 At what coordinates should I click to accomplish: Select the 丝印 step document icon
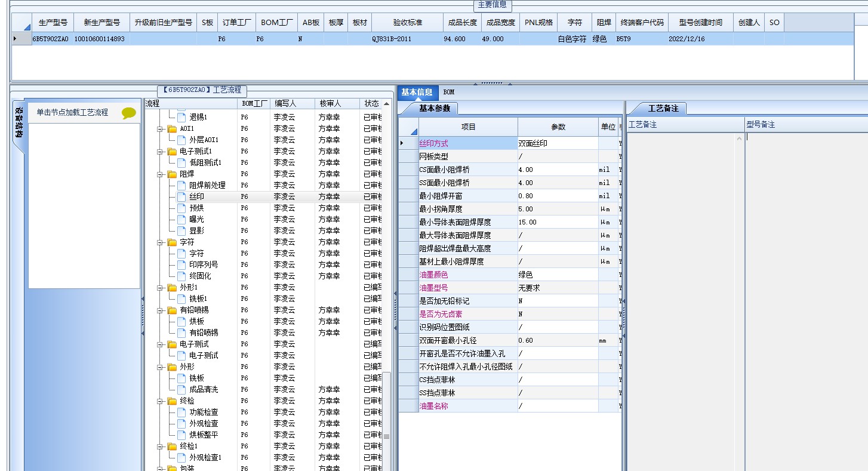[x=181, y=196]
